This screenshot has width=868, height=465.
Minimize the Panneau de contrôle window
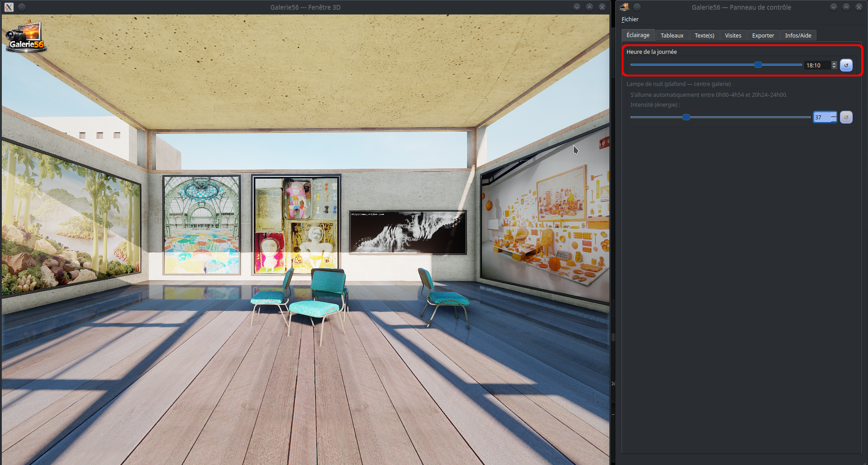pyautogui.click(x=834, y=7)
